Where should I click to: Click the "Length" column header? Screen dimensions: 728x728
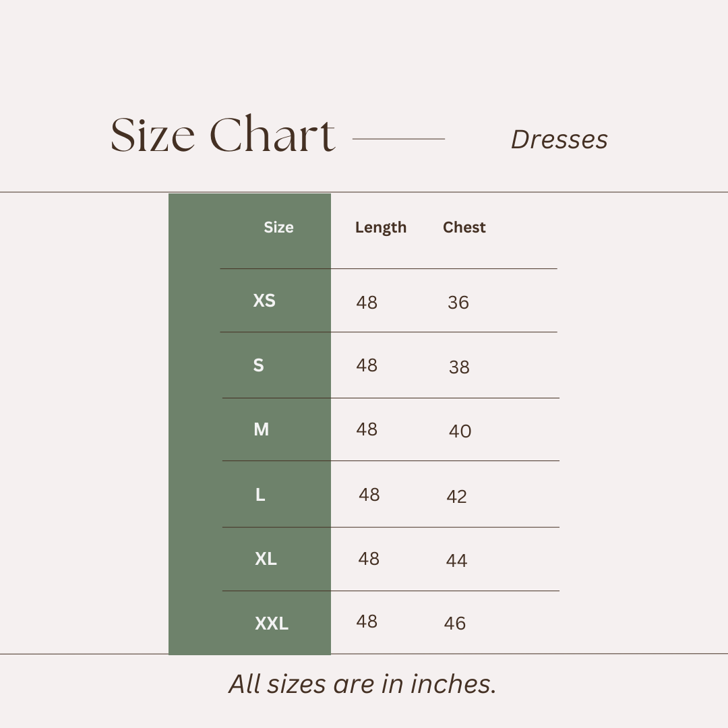[381, 228]
